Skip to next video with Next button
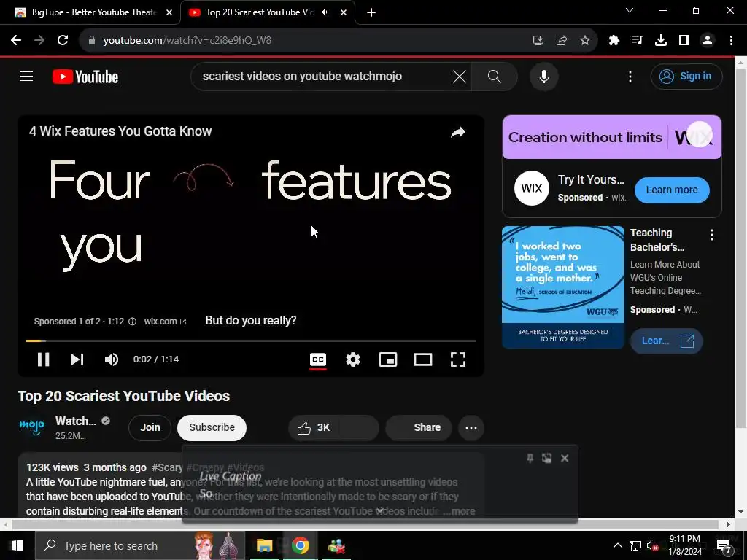This screenshot has width=747, height=560. (x=77, y=359)
